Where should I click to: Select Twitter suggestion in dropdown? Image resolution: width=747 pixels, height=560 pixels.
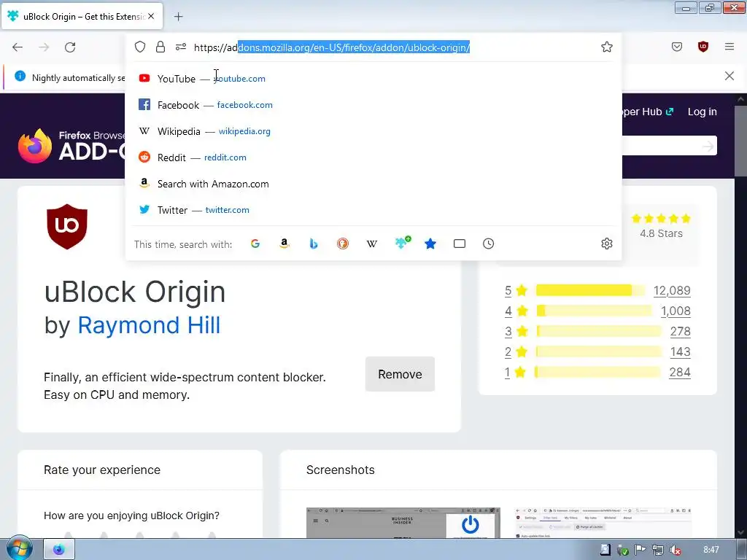click(373, 210)
